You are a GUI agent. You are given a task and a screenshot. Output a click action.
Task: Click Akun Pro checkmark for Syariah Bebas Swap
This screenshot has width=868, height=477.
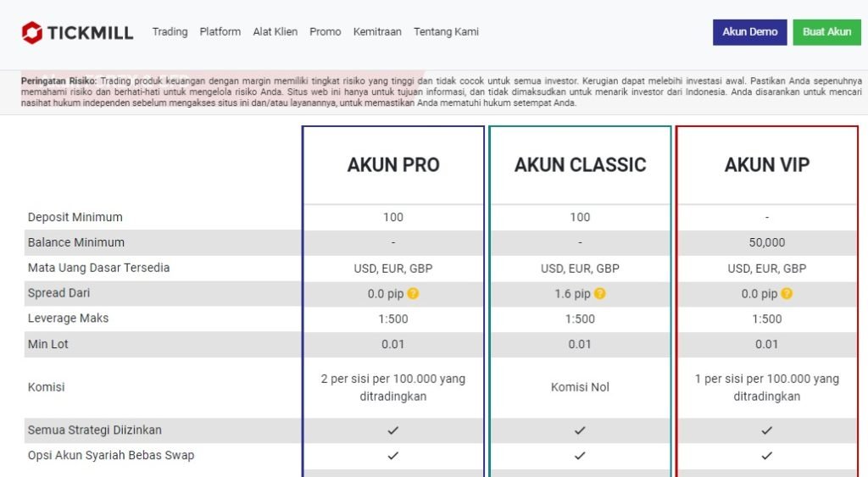coord(393,456)
